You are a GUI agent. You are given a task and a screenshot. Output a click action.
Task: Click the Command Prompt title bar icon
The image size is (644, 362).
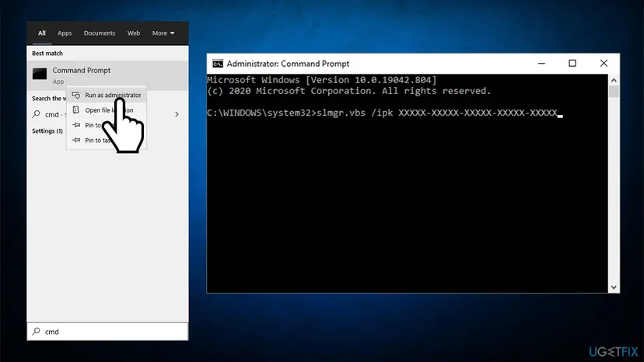(x=218, y=64)
